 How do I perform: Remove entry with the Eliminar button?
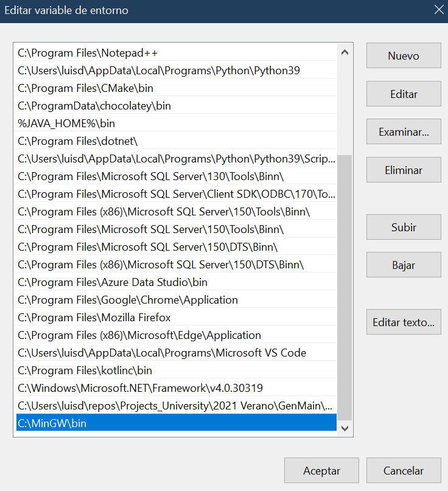[404, 170]
